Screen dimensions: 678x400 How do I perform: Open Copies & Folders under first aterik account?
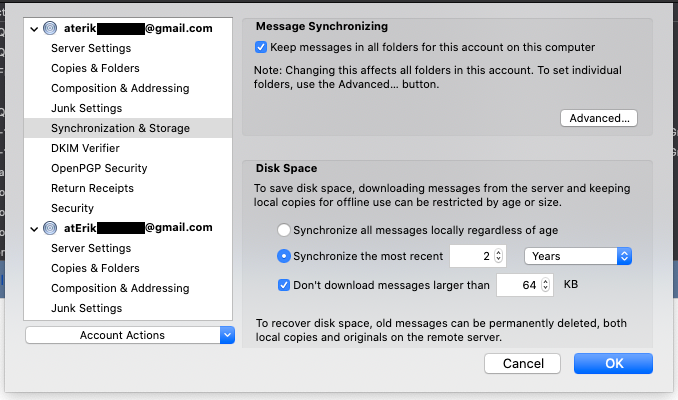click(95, 68)
